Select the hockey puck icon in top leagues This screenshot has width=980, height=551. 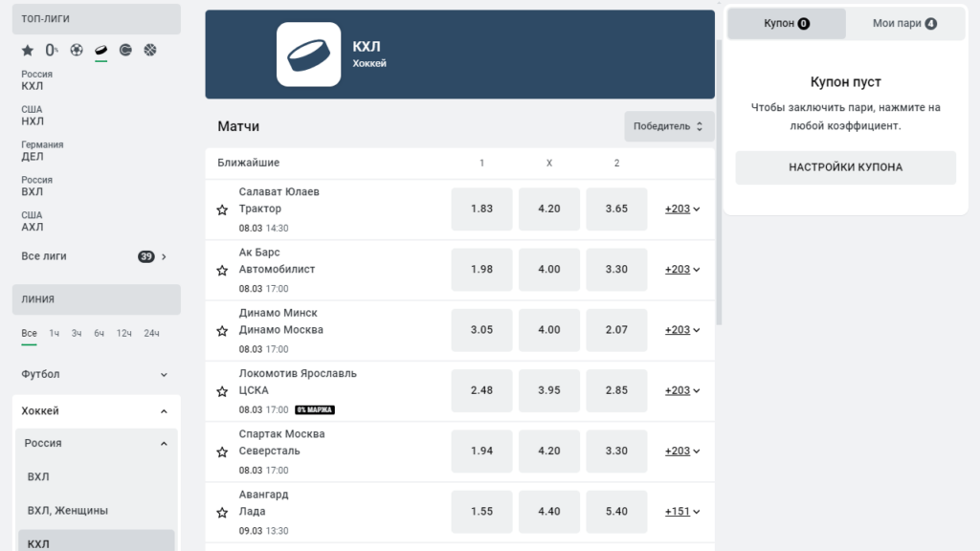pos(100,50)
